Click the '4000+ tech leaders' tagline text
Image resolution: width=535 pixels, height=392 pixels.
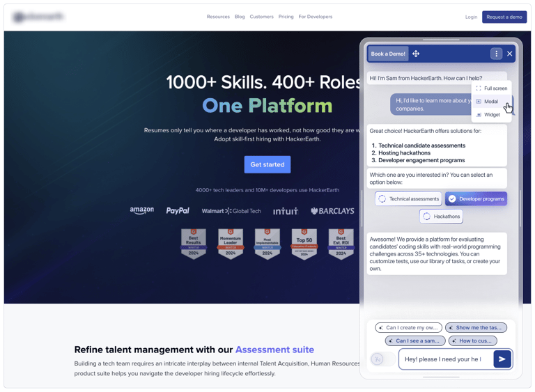(x=267, y=190)
